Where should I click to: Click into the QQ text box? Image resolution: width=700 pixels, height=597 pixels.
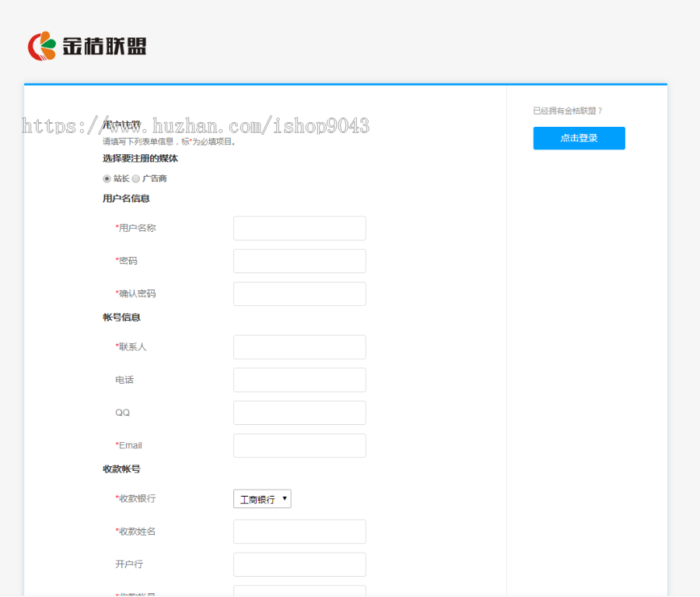pyautogui.click(x=299, y=413)
